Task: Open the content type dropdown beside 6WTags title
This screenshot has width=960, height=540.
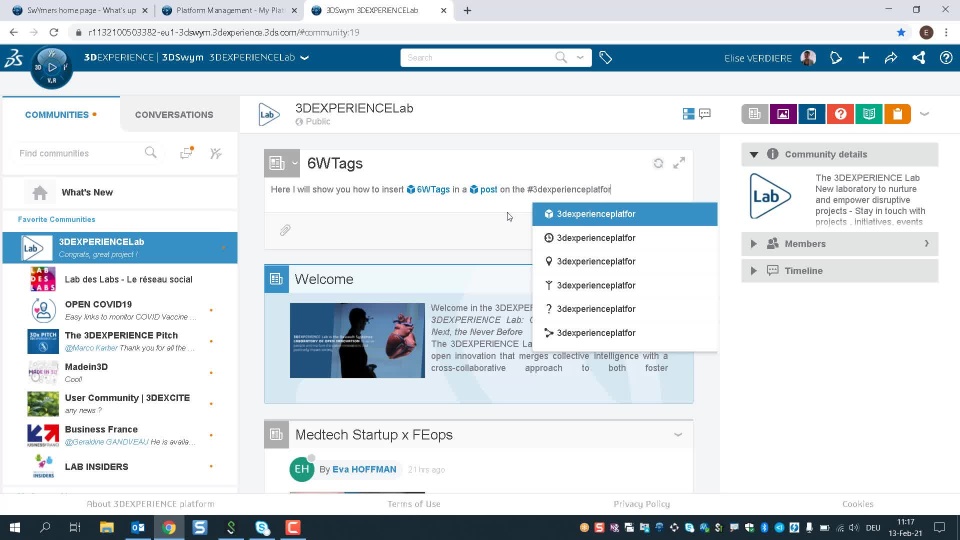Action: point(294,163)
